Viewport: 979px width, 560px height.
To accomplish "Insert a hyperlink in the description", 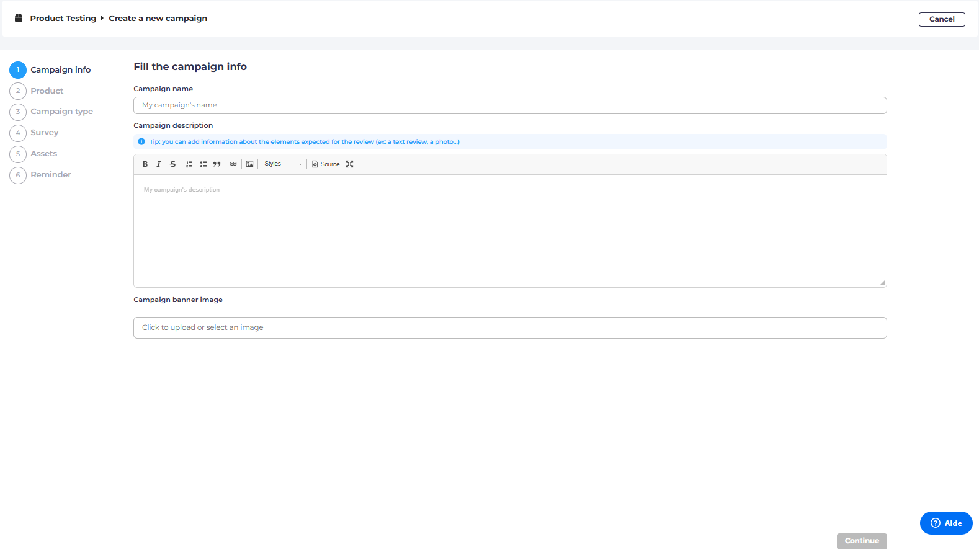I will [x=233, y=164].
